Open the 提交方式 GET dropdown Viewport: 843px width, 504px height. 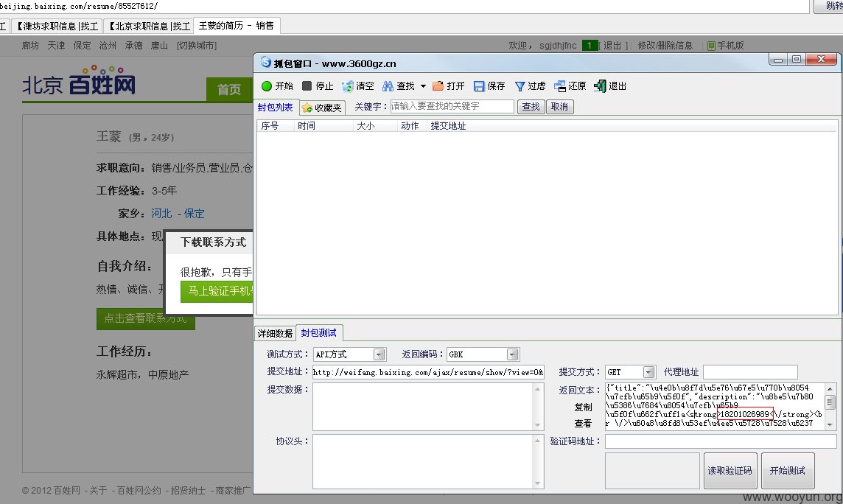click(648, 372)
